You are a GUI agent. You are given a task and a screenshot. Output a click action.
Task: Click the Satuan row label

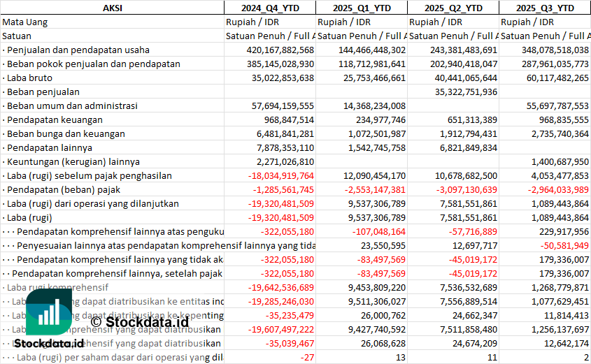(x=18, y=36)
